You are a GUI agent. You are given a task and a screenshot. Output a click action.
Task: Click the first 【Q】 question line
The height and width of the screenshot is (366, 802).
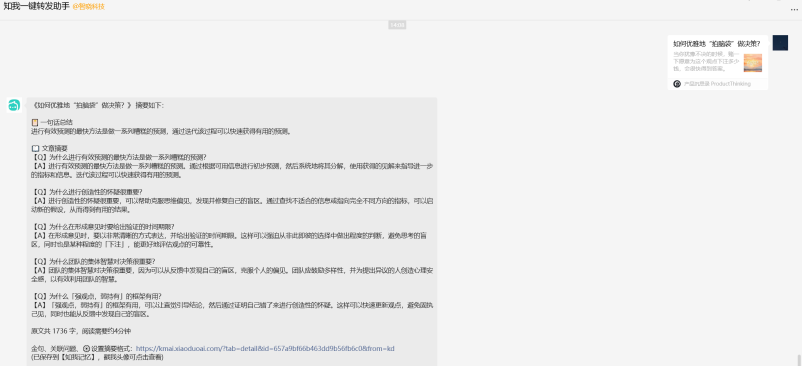tap(119, 157)
